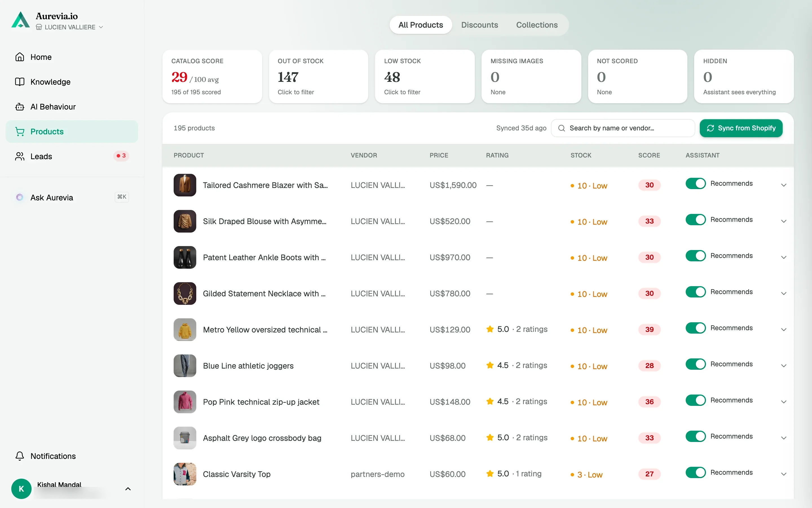Click the Sync from Shopify button
Image resolution: width=812 pixels, height=508 pixels.
[741, 128]
